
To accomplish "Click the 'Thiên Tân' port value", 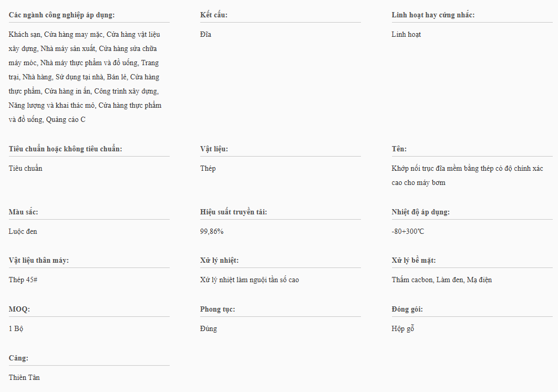I will click(x=24, y=377).
